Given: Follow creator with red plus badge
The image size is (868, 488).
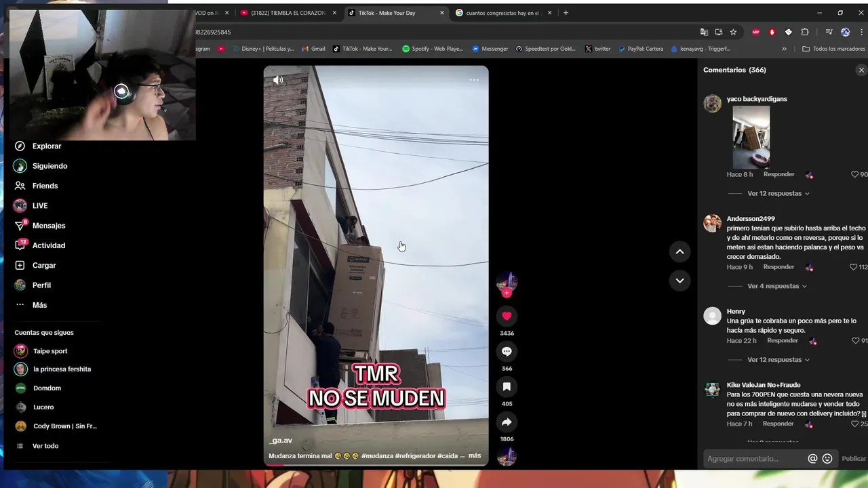Looking at the screenshot, I should pos(507,293).
